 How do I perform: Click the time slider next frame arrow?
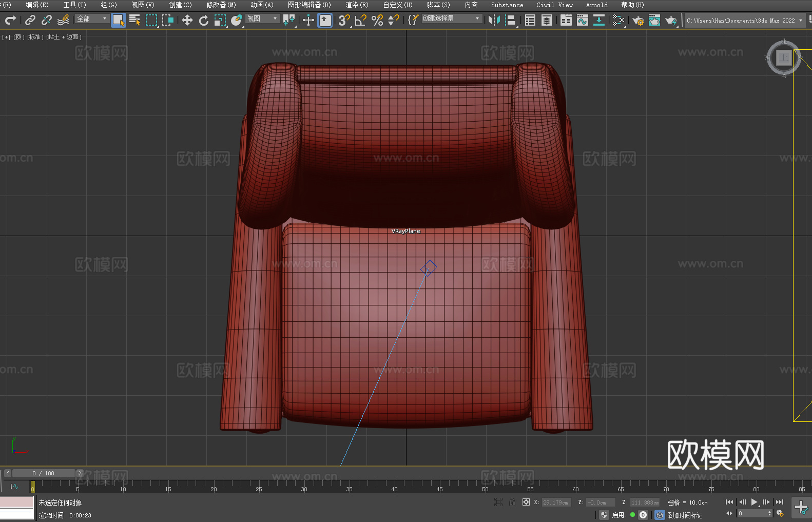80,473
